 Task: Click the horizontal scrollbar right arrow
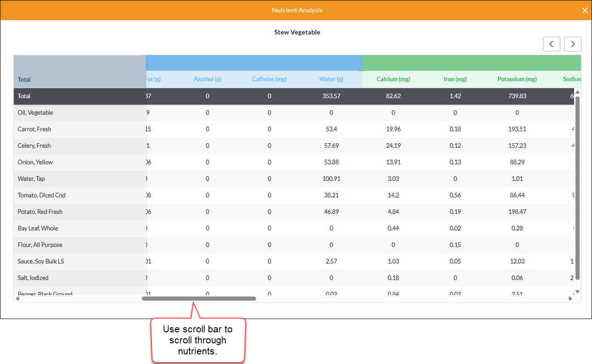tap(570, 298)
